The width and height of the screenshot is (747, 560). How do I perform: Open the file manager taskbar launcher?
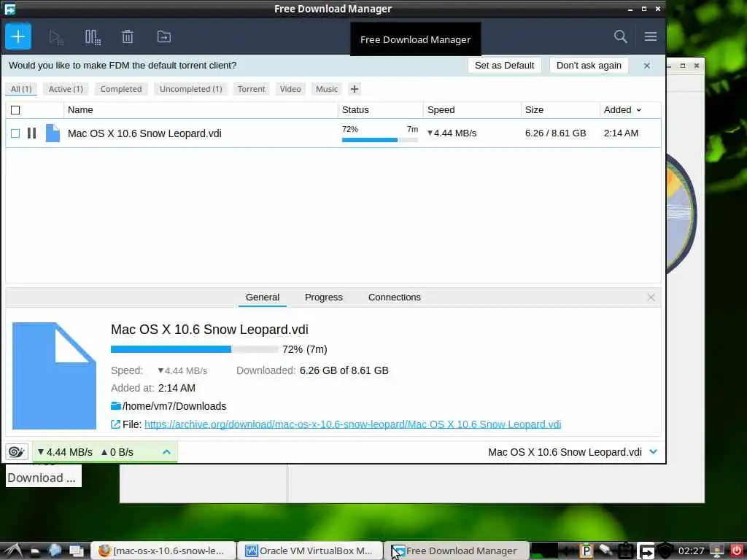[x=35, y=551]
